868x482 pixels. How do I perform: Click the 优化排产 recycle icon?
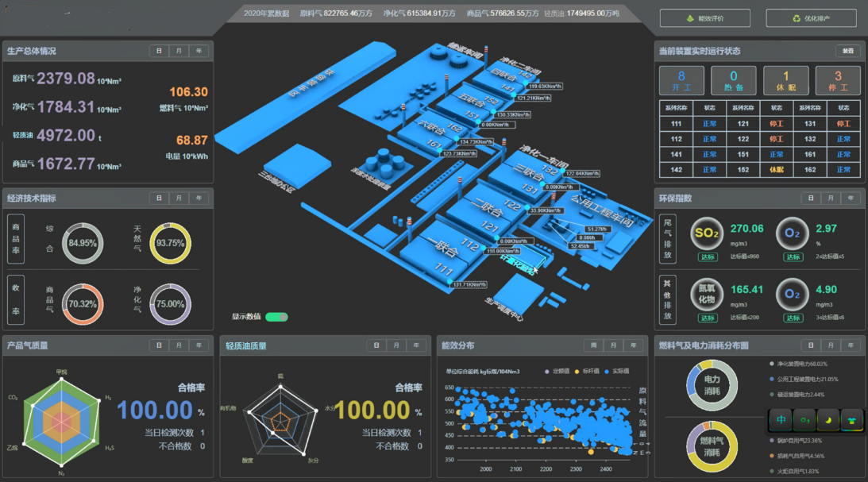coord(796,18)
